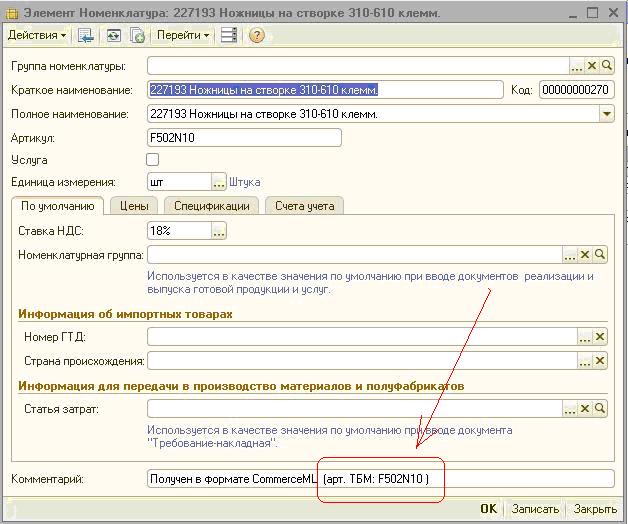Viewport: 628px width, 524px height.
Task: Clear the Группа номенклатуры field with X
Action: point(591,65)
